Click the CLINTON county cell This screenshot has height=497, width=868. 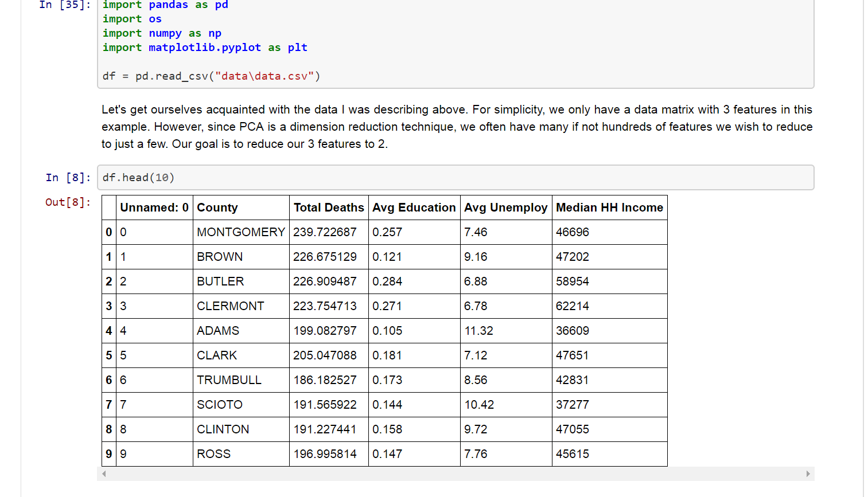(x=241, y=429)
